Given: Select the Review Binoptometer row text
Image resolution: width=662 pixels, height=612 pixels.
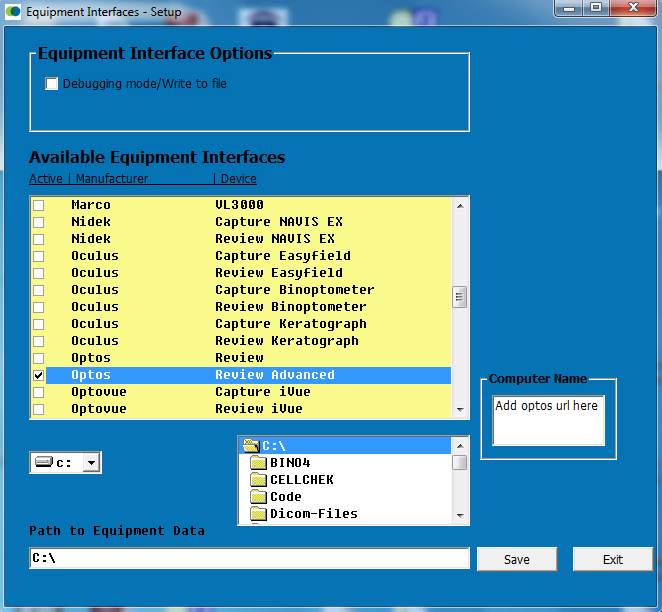Looking at the screenshot, I should pyautogui.click(x=291, y=307).
